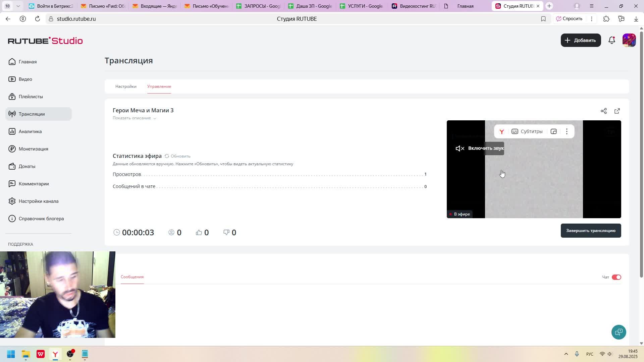This screenshot has height=362, width=644.
Task: Show hidden system tray icons
Action: 566,354
